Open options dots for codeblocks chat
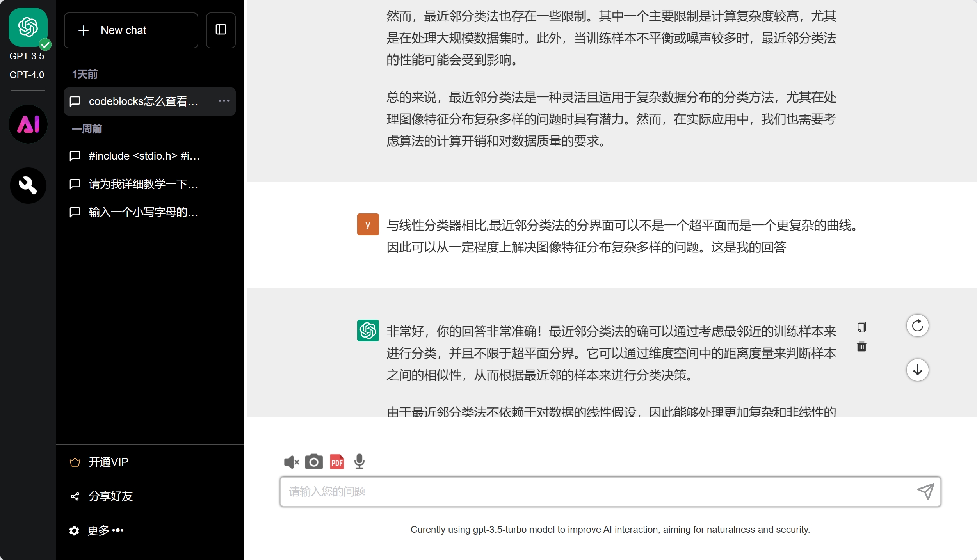 224,101
